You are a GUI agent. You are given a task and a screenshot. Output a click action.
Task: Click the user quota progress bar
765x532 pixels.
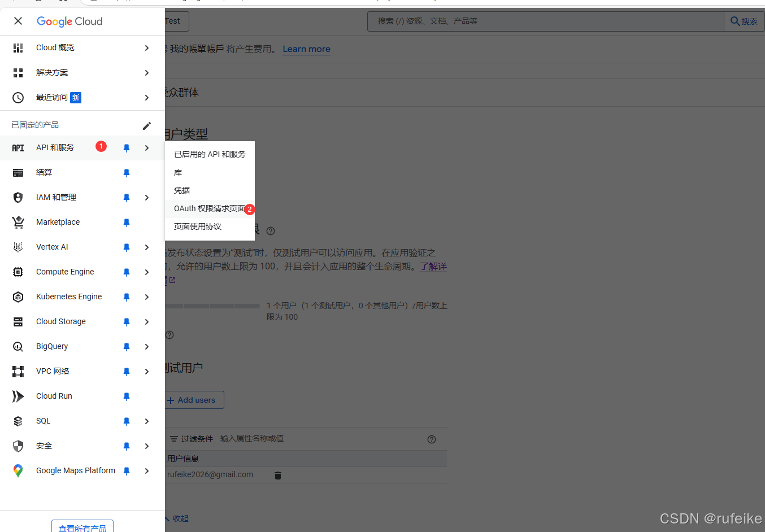[x=212, y=306]
